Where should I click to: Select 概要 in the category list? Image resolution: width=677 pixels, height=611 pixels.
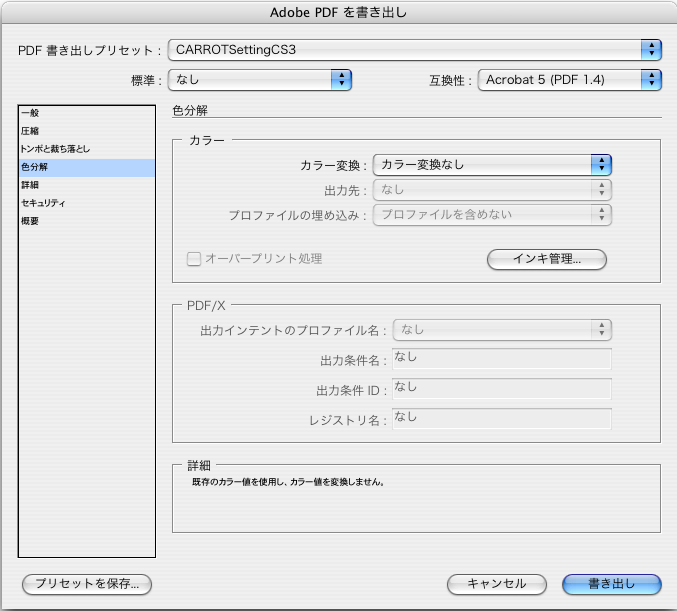pyautogui.click(x=87, y=222)
